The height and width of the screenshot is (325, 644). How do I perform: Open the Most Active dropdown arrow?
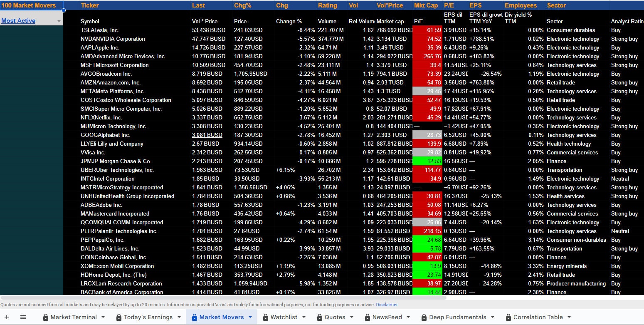pyautogui.click(x=59, y=20)
